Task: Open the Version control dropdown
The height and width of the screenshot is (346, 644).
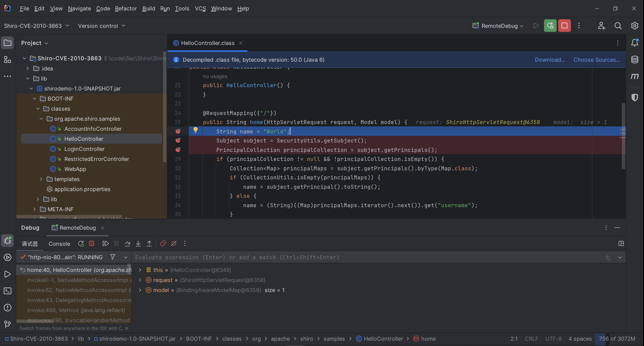Action: pyautogui.click(x=102, y=26)
